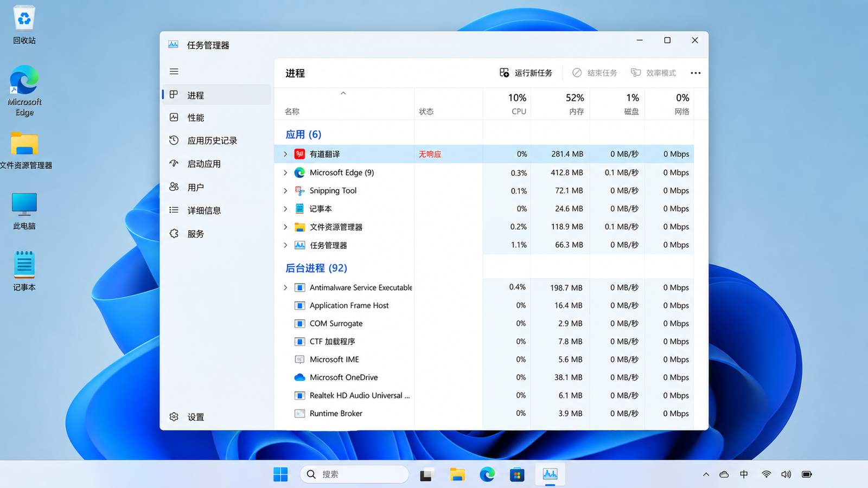Select the CTF 加载程序 process row

pyautogui.click(x=484, y=342)
